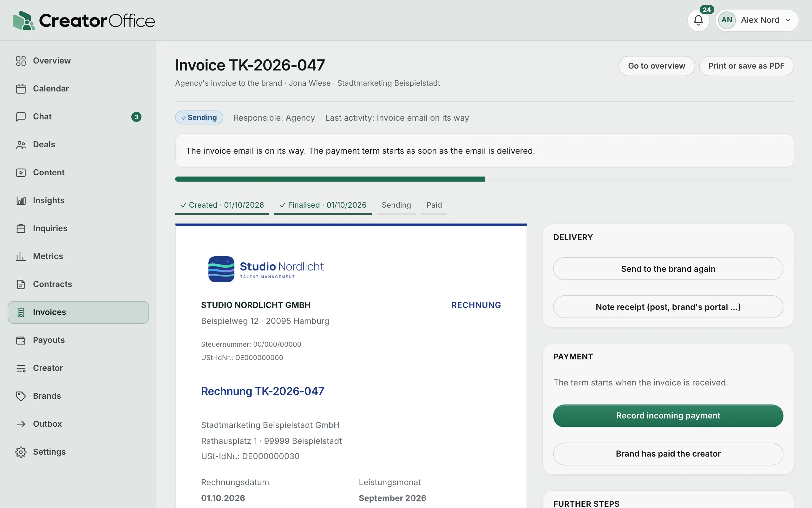Click the Calendar icon in sidebar
Viewport: 812px width, 508px height.
point(21,89)
